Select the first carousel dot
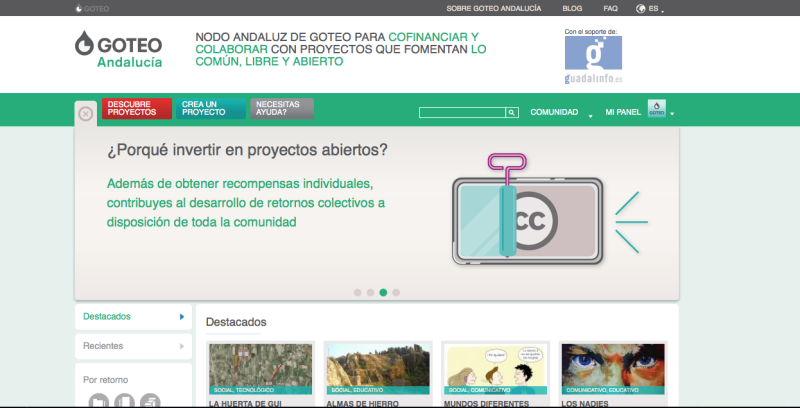Image resolution: width=800 pixels, height=408 pixels. (x=358, y=293)
